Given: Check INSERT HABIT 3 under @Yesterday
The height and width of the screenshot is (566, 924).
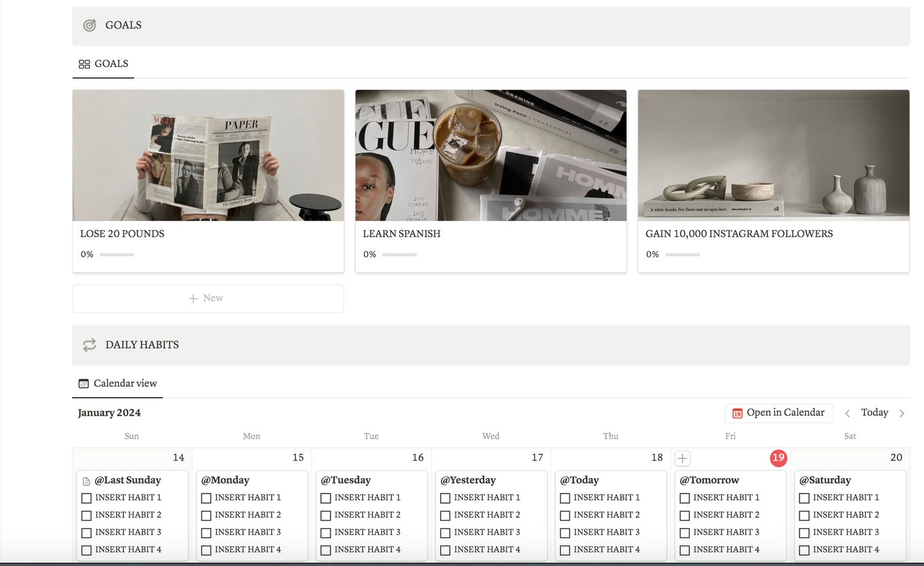Looking at the screenshot, I should pyautogui.click(x=445, y=532).
